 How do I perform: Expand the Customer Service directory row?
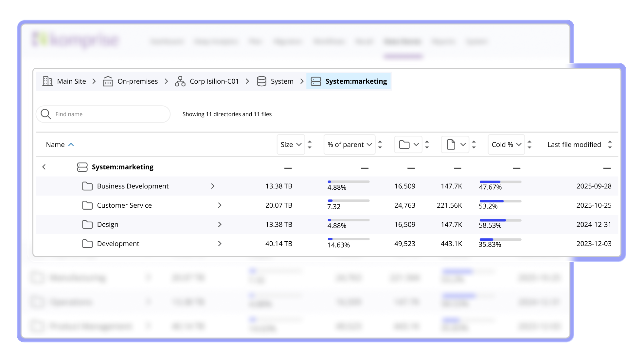220,205
